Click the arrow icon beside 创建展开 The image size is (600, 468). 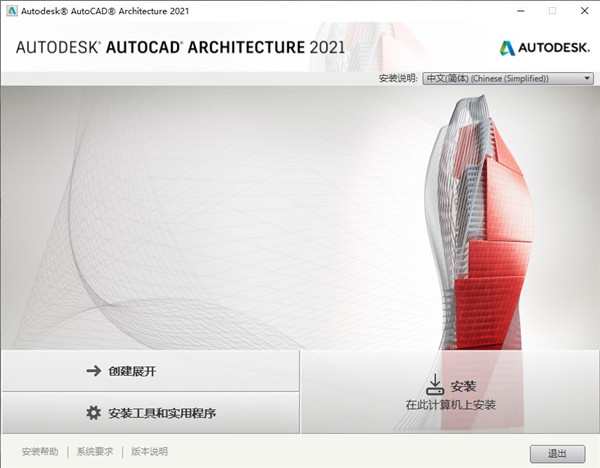(94, 371)
